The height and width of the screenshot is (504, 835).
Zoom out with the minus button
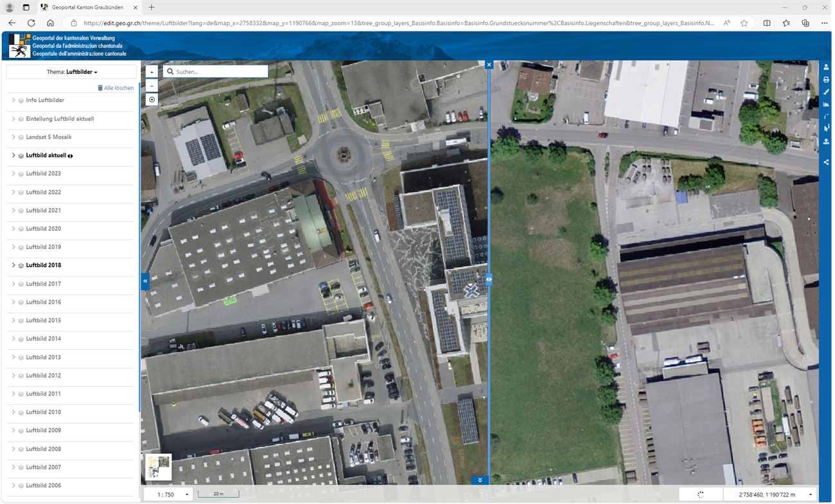pos(152,85)
